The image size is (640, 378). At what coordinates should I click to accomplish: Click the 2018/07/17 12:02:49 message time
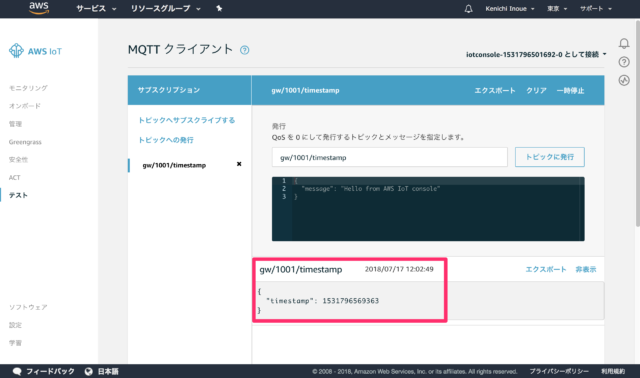[x=399, y=269]
